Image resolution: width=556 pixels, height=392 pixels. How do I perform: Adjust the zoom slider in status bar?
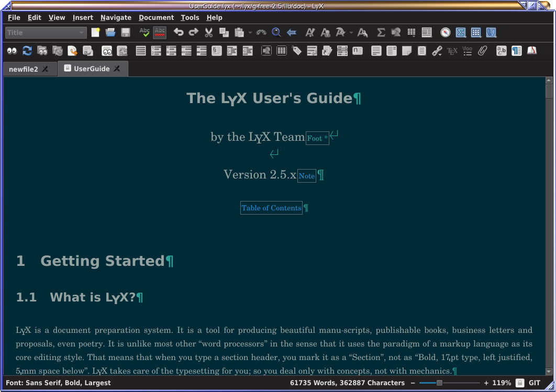(x=439, y=383)
